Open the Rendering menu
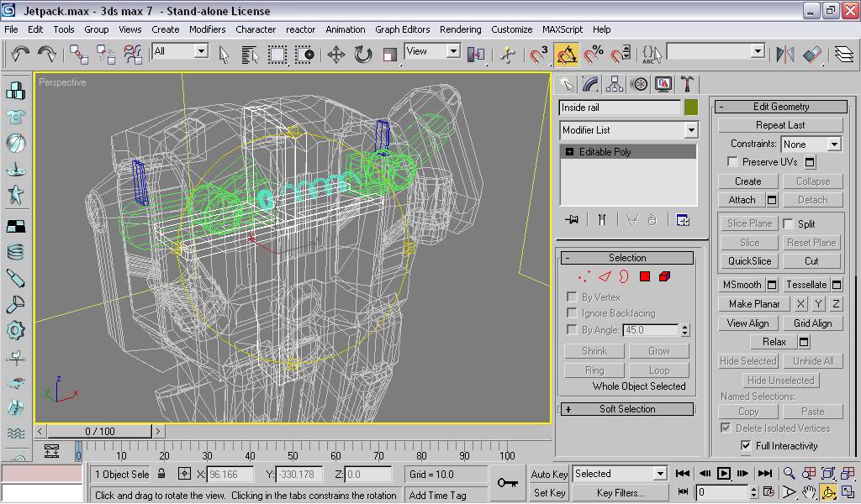Image resolution: width=861 pixels, height=504 pixels. (x=460, y=29)
